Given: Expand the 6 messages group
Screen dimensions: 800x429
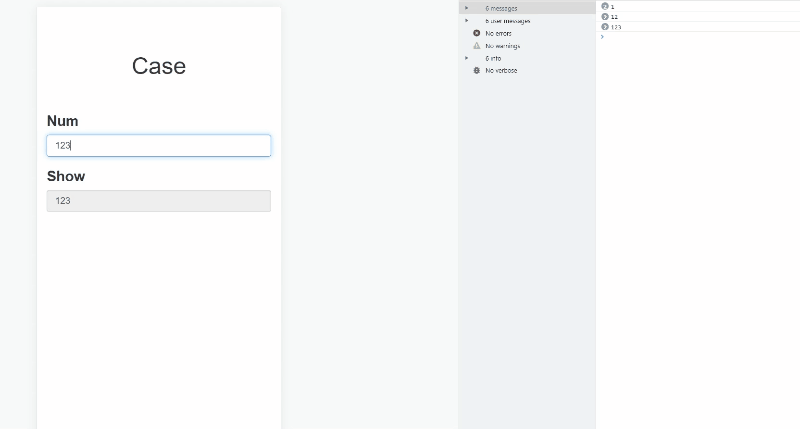Looking at the screenshot, I should (x=466, y=8).
